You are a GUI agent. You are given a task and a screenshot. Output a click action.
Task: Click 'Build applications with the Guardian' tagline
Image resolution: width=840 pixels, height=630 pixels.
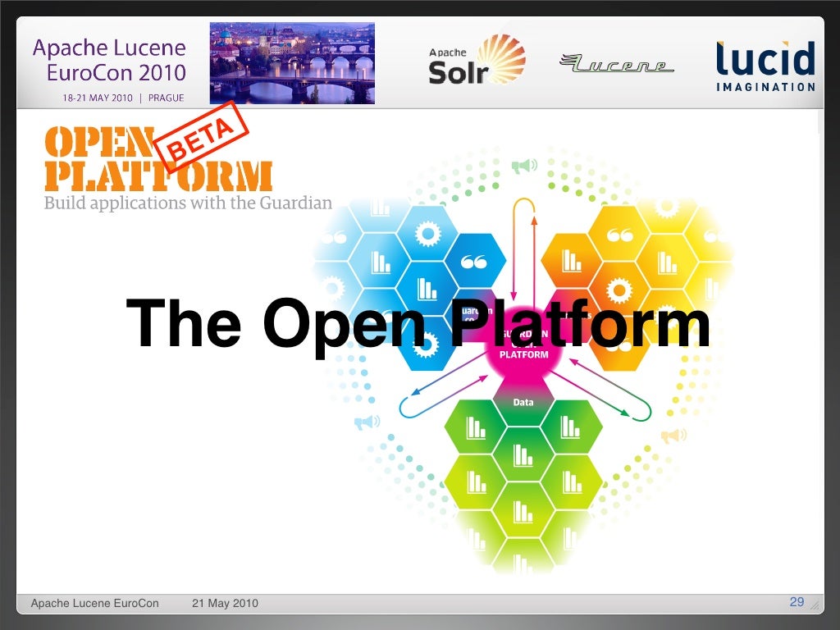(x=188, y=203)
